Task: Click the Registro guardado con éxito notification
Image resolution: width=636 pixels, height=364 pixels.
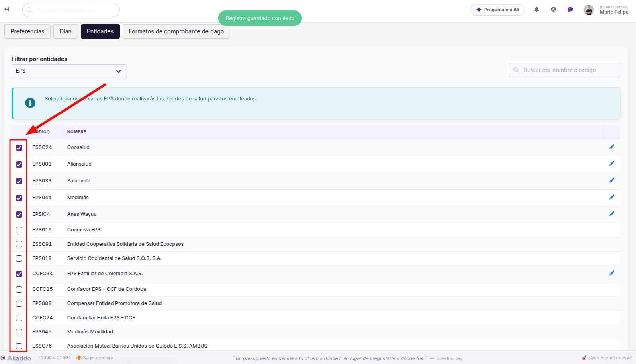Action: 260,18
